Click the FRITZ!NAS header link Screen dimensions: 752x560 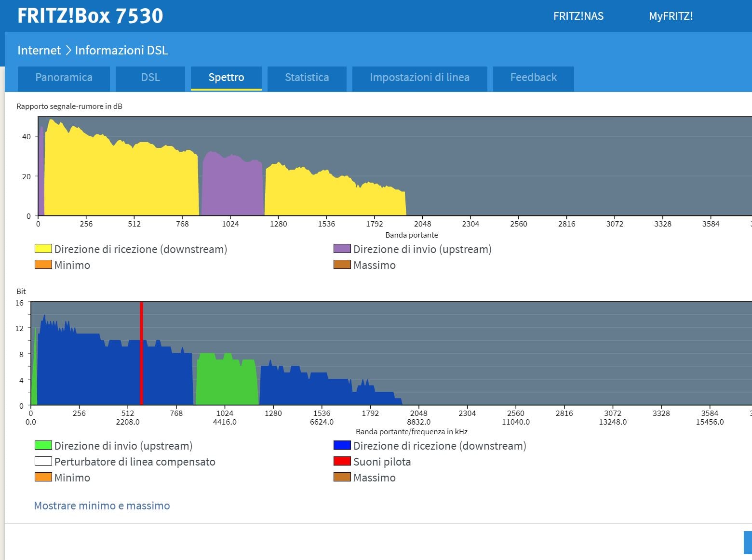578,16
